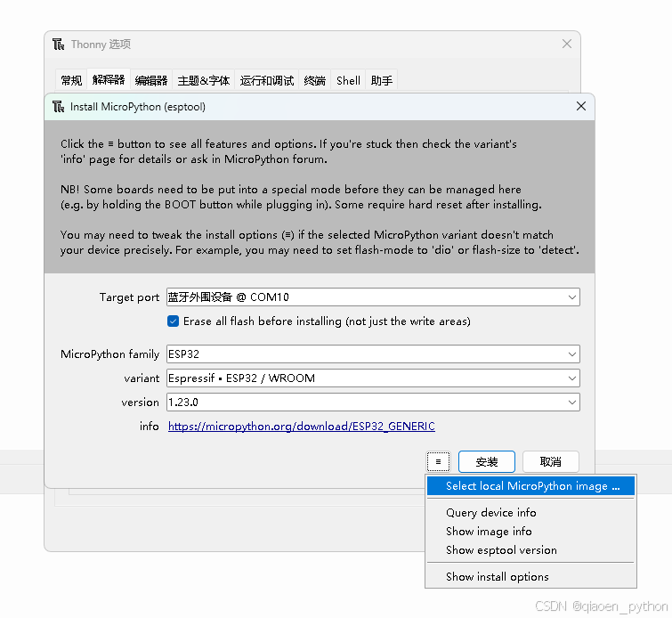Click the 取消 cancel button
This screenshot has width=672, height=618.
click(x=551, y=462)
